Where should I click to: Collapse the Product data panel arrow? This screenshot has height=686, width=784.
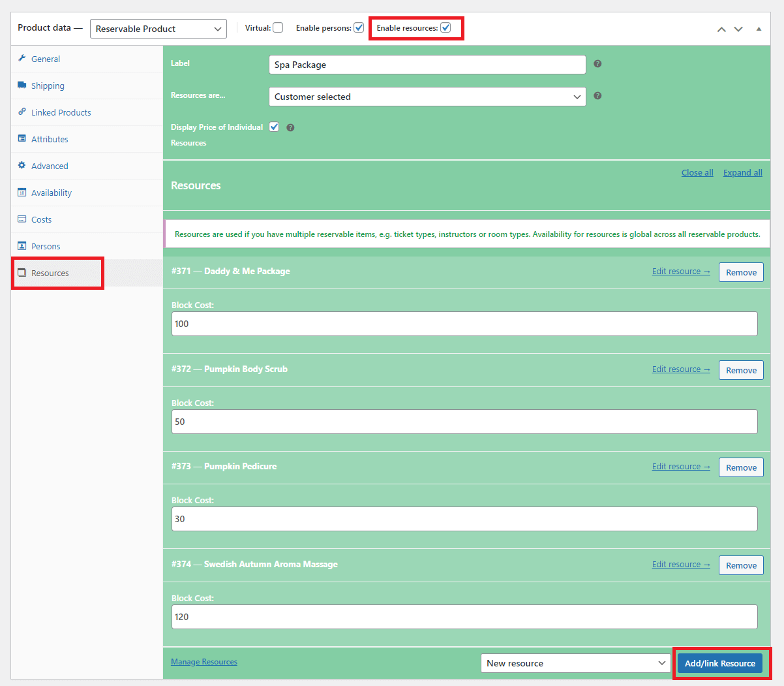pos(759,29)
